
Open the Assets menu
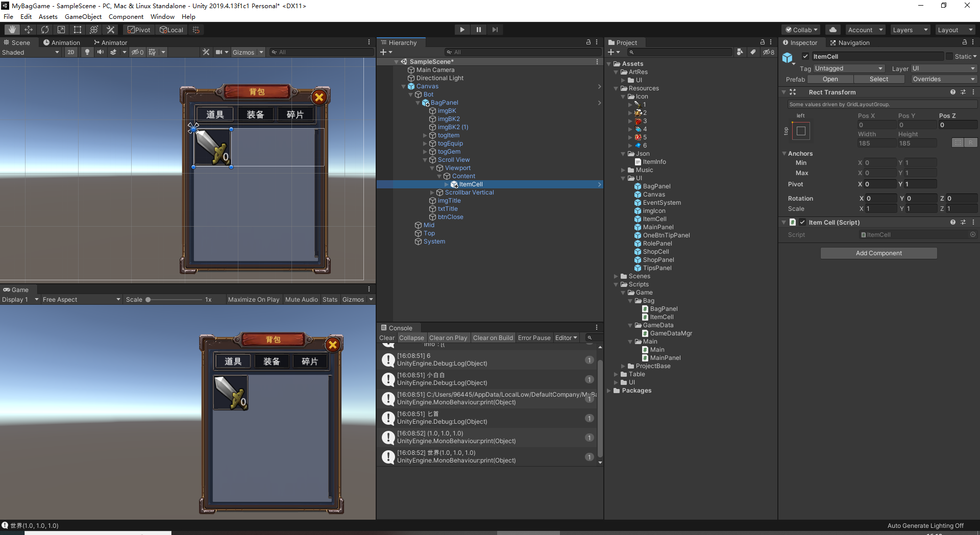(x=48, y=16)
